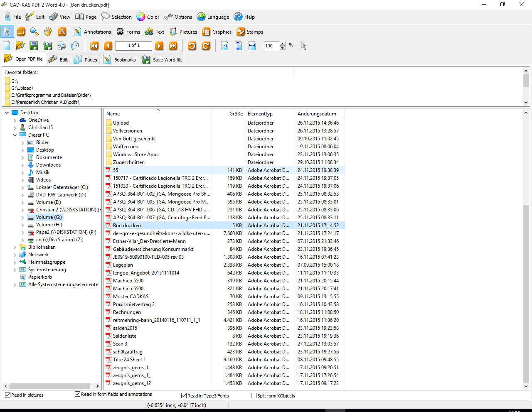Uncheck Read in pictures
Screen dimensions: 532x412
tap(8, 395)
